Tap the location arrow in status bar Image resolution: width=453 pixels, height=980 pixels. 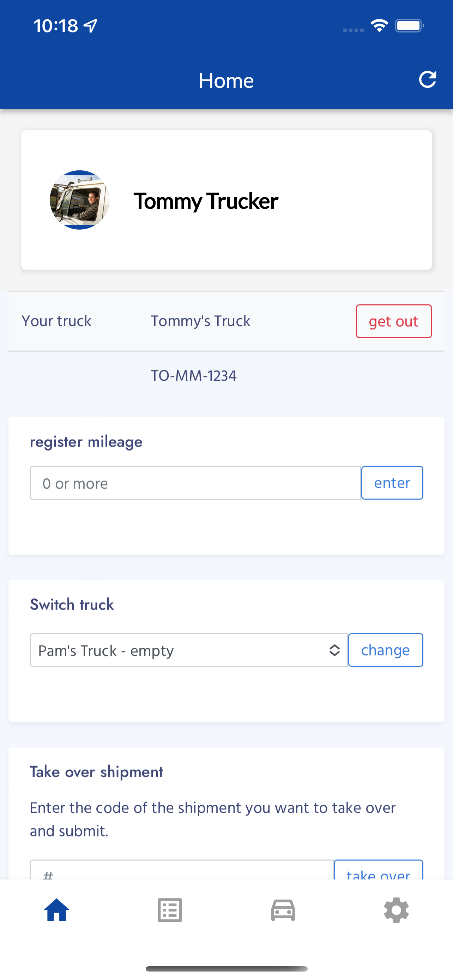91,26
